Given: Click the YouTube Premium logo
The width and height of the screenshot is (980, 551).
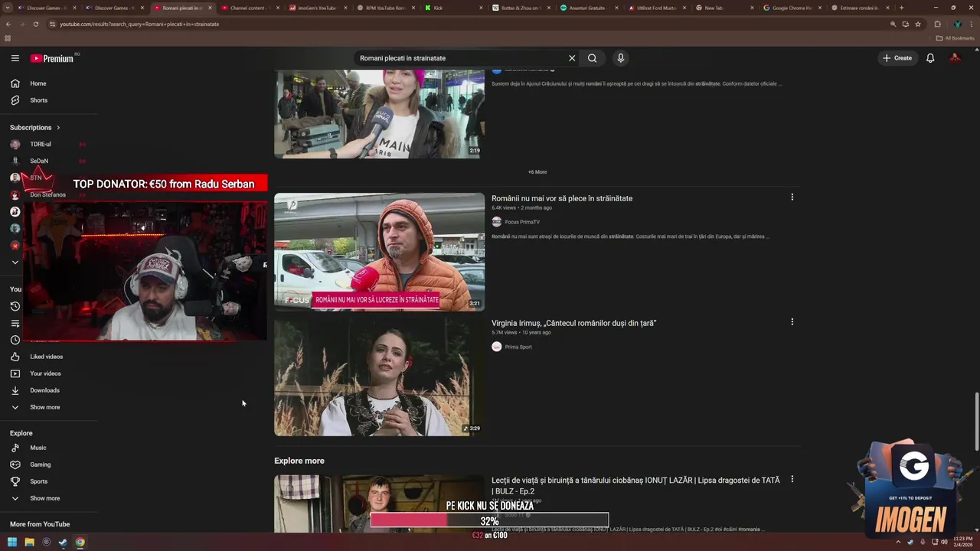Looking at the screenshot, I should 54,58.
